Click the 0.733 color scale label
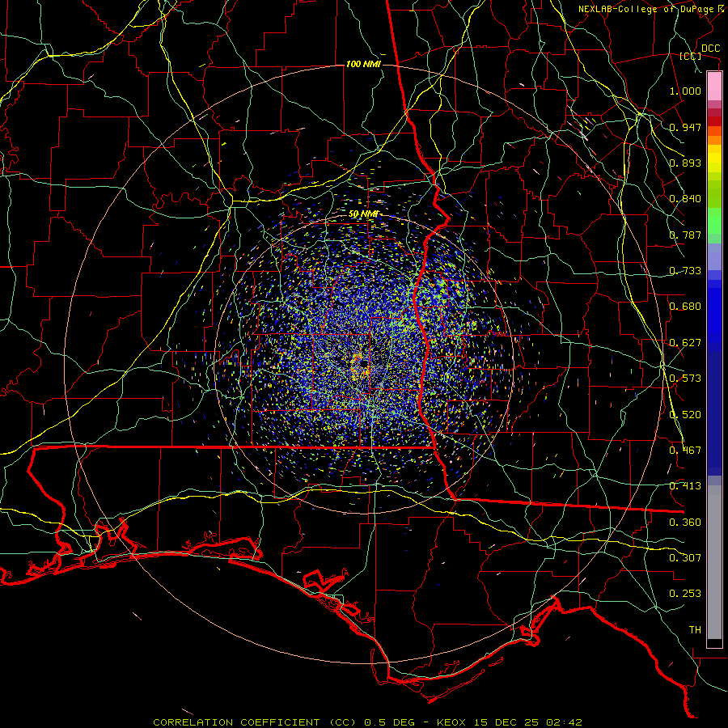 [685, 271]
